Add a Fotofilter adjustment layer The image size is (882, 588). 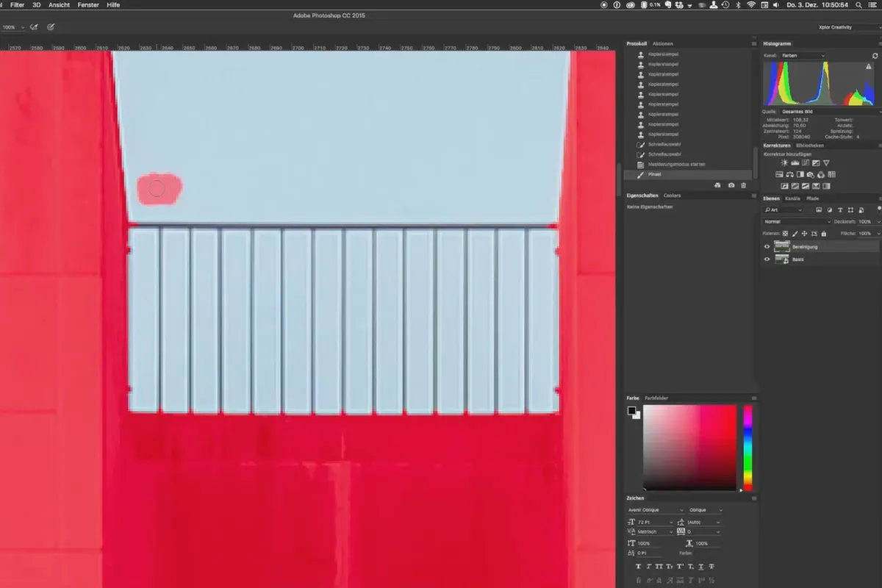[x=810, y=175]
